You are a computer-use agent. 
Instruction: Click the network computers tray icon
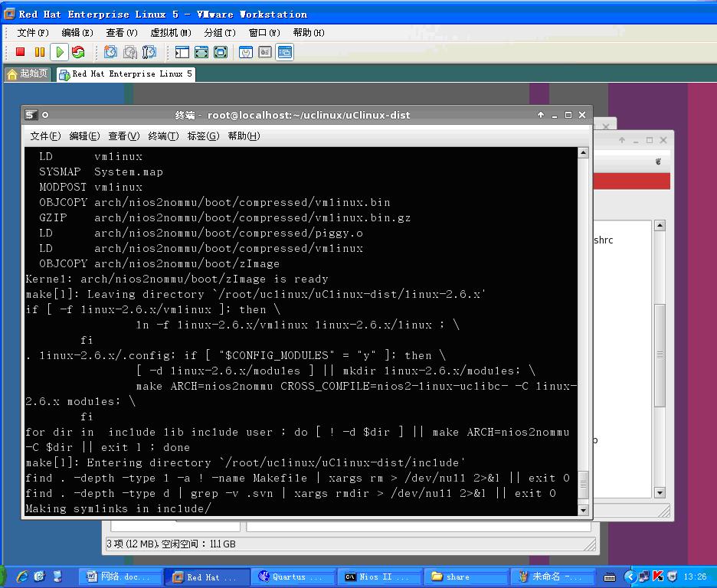click(x=644, y=577)
